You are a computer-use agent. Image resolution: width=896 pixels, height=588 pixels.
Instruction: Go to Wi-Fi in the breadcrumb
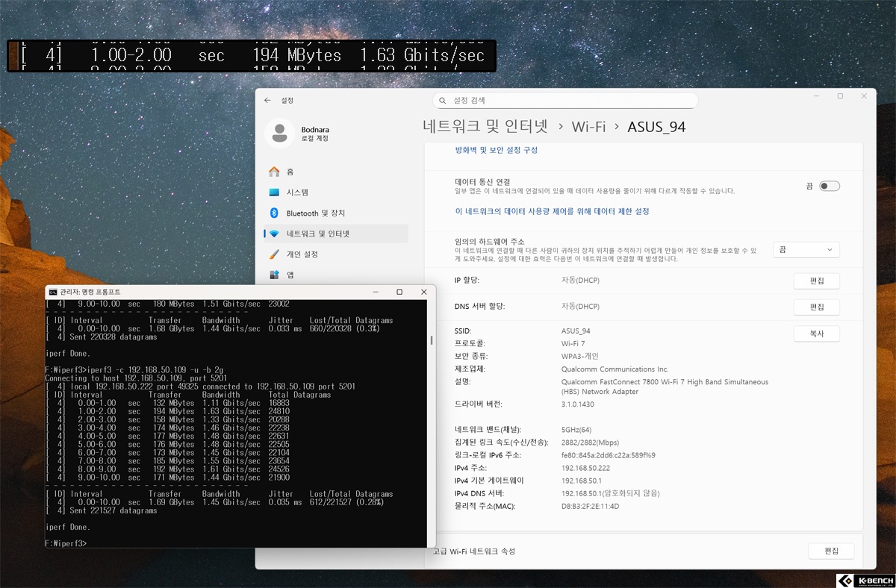(588, 127)
